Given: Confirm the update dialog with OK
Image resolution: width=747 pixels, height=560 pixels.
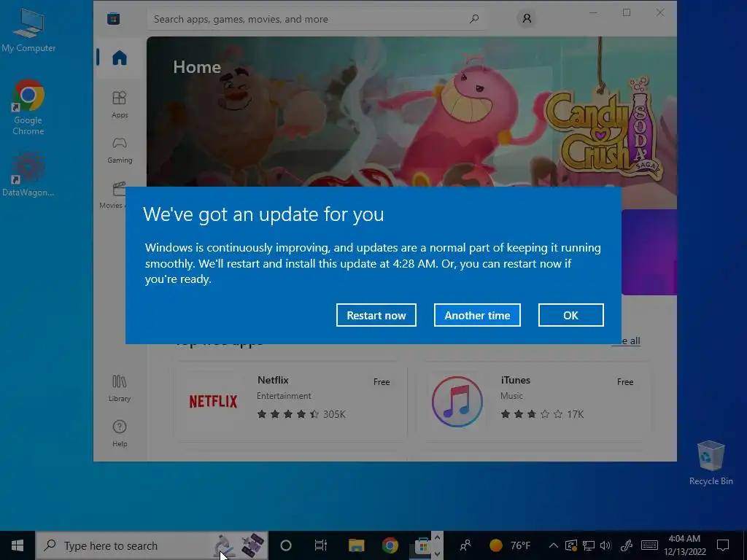Looking at the screenshot, I should pos(570,315).
